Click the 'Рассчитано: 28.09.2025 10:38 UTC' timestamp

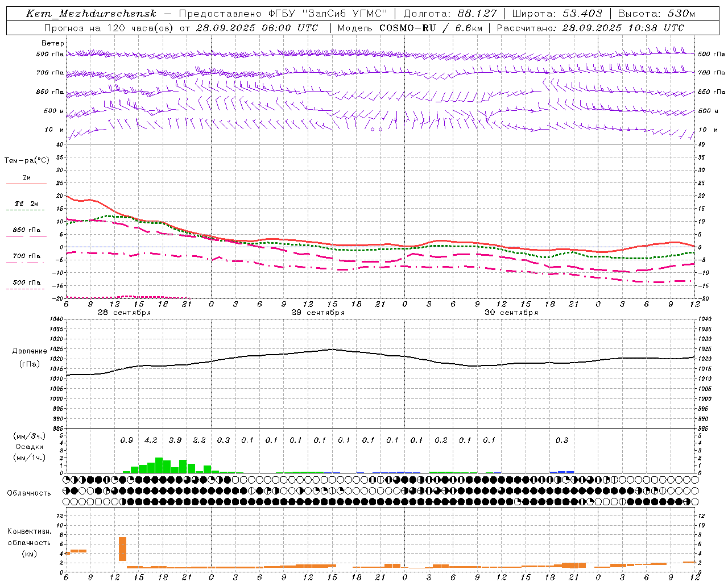tap(590, 28)
